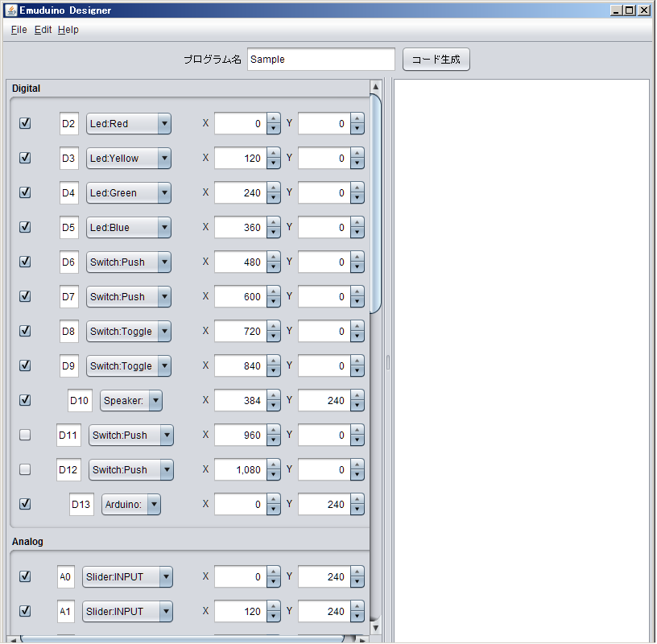This screenshot has width=657, height=644.
Task: Uncheck the D13 Arduino checkbox
Action: coord(25,504)
